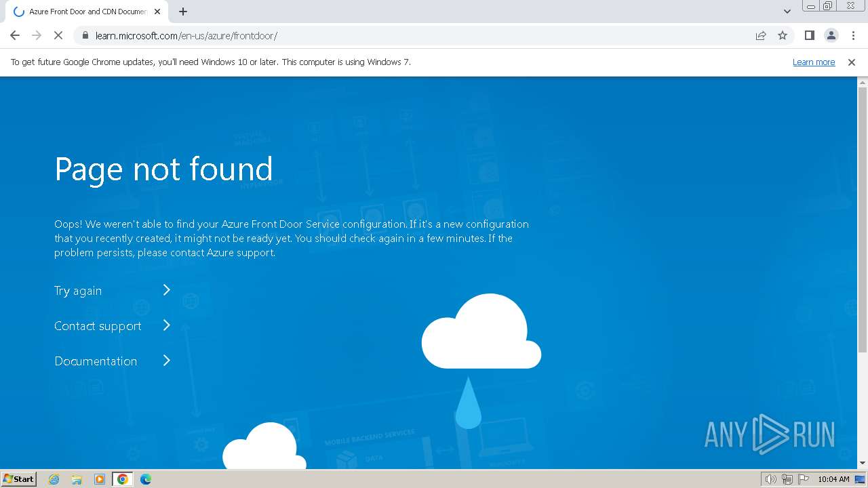
Task: Launch Microsoft Edge from taskbar
Action: pyautogui.click(x=146, y=479)
